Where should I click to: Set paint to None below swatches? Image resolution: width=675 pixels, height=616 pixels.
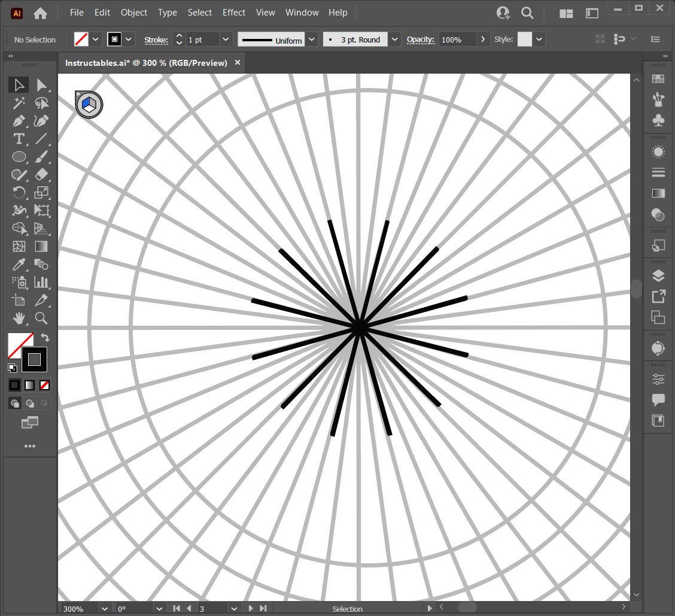click(x=44, y=385)
